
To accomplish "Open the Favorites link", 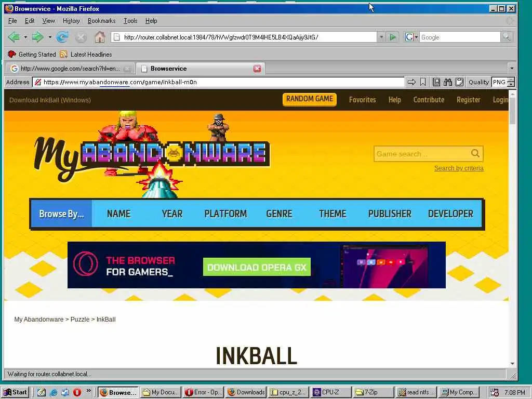I will pos(362,100).
